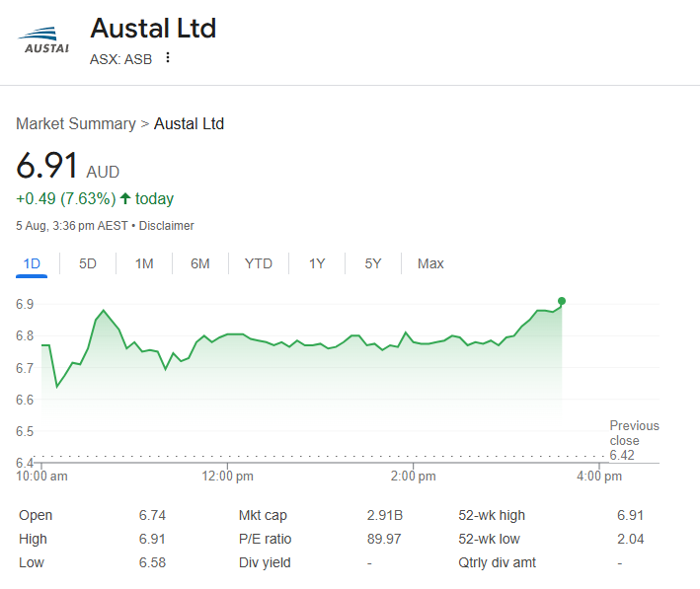Select the 1D chart range tab
The height and width of the screenshot is (589, 700).
(32, 263)
